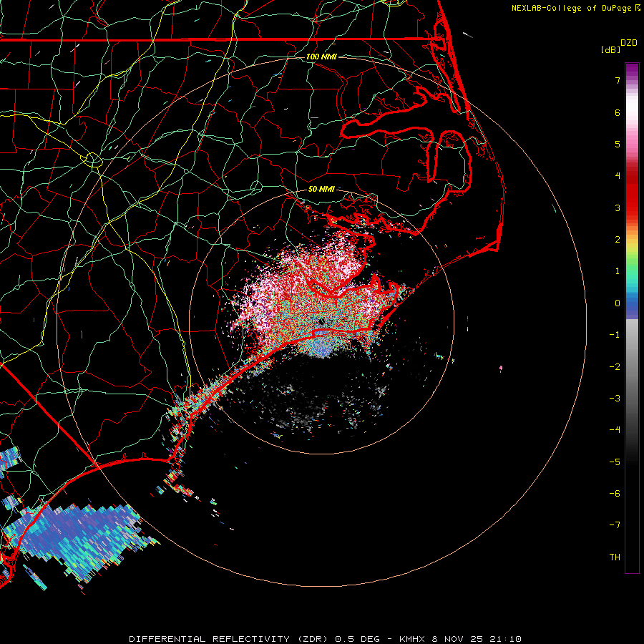This screenshot has height=644, width=644.
Task: Click the 100 NMI range ring label
Action: [321, 57]
